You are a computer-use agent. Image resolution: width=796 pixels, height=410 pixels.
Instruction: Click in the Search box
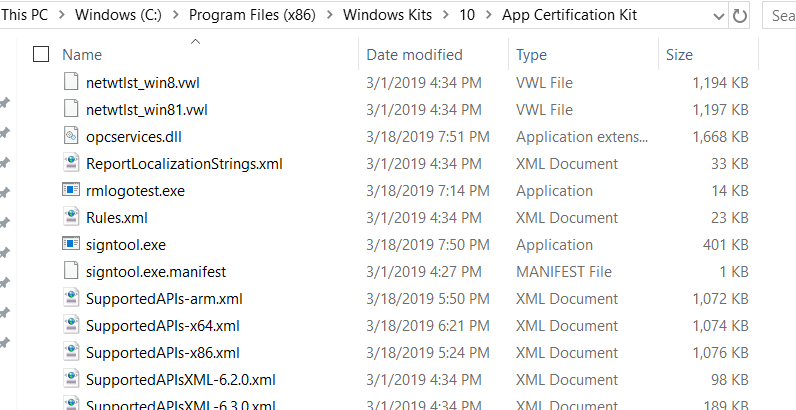pos(780,16)
